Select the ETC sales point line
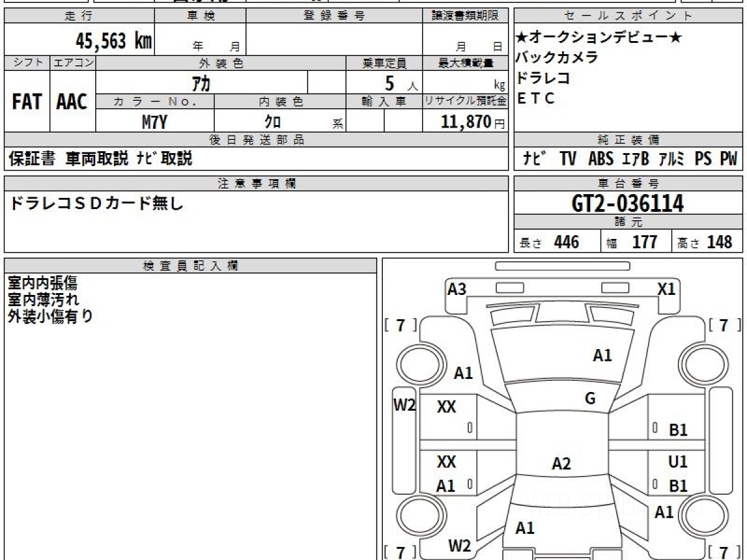Screen dimensions: 747x560 coord(536,99)
